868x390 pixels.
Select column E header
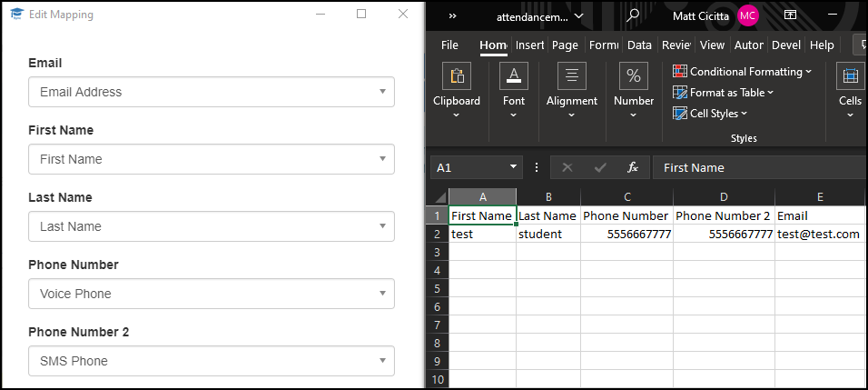click(820, 197)
